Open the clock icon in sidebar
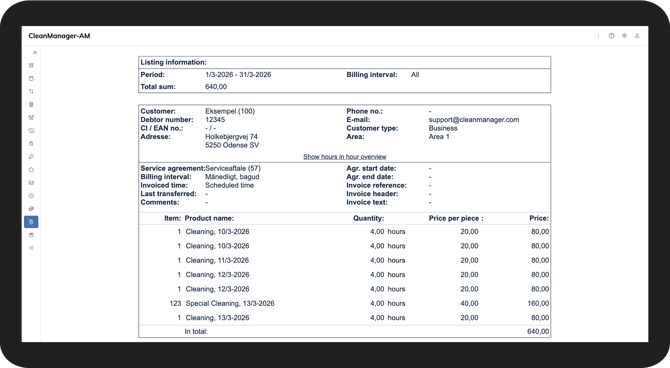The image size is (670, 368). pos(31,196)
